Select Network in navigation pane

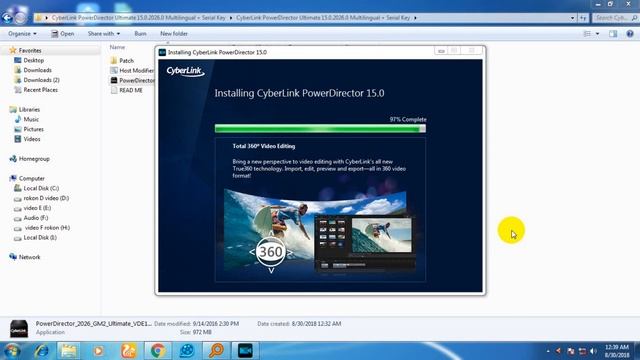point(25,257)
